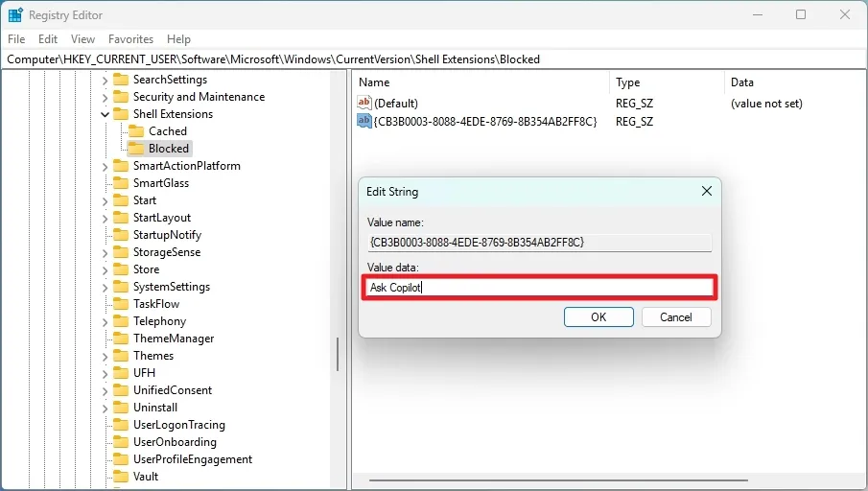Select the (Default) value name
The width and height of the screenshot is (868, 491).
click(396, 104)
